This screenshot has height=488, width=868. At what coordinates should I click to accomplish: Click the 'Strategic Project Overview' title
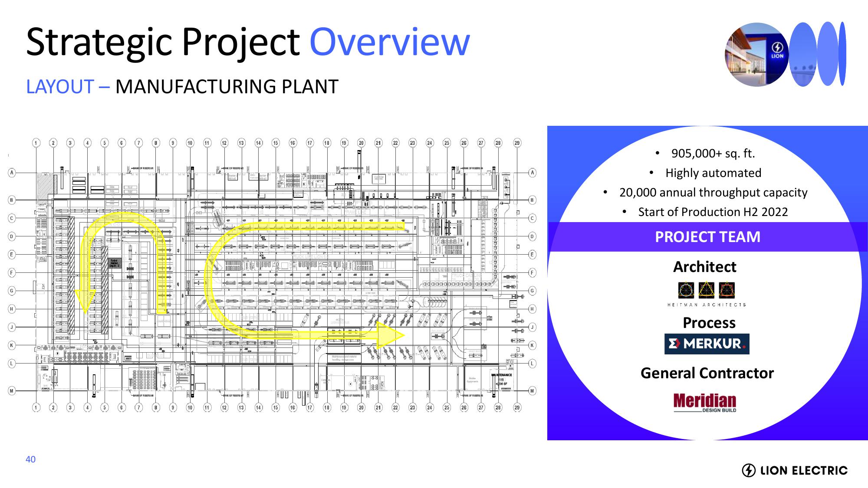[248, 42]
